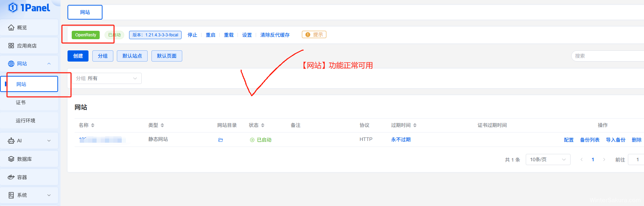Image resolution: width=644 pixels, height=206 pixels.
Task: Open 备份列表 backup list
Action: 590,140
